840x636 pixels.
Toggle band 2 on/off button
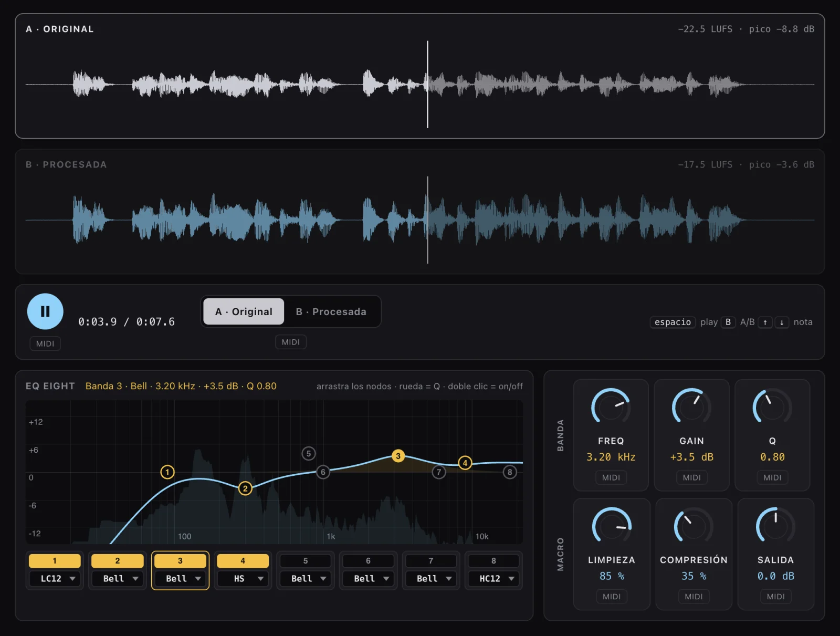pos(117,561)
